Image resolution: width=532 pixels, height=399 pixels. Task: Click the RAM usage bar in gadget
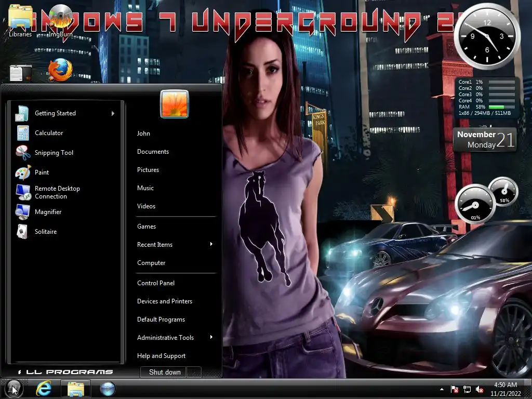coord(502,107)
